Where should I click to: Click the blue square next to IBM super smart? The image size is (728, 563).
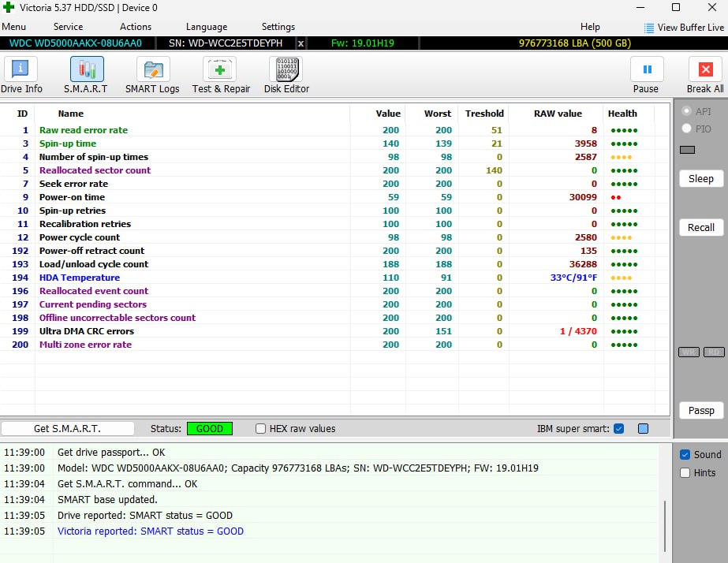click(643, 429)
